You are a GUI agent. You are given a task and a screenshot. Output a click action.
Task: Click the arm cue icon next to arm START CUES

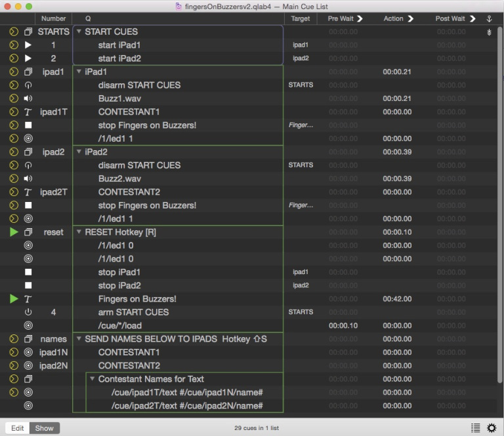(28, 312)
